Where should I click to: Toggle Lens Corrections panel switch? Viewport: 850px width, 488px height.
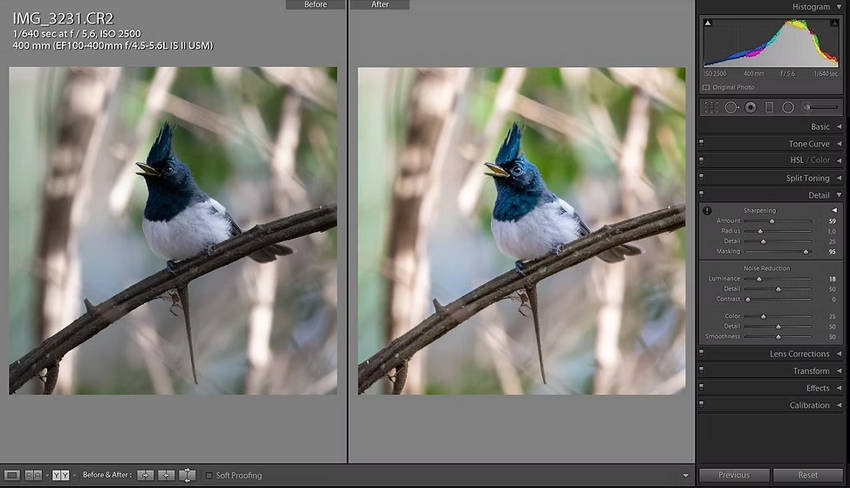point(701,354)
